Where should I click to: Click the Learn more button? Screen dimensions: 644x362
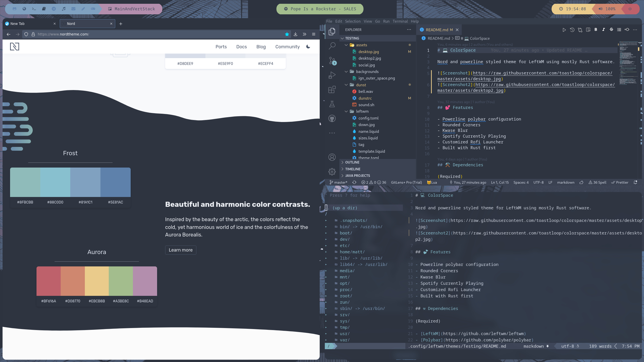(181, 250)
